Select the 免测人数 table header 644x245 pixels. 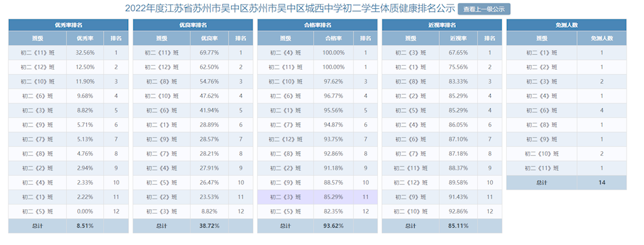tap(566, 25)
